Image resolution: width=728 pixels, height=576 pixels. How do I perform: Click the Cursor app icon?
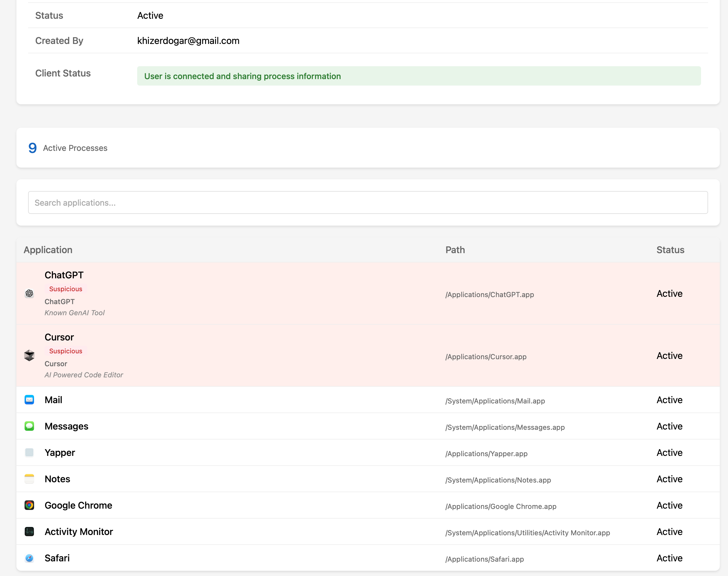pos(29,355)
